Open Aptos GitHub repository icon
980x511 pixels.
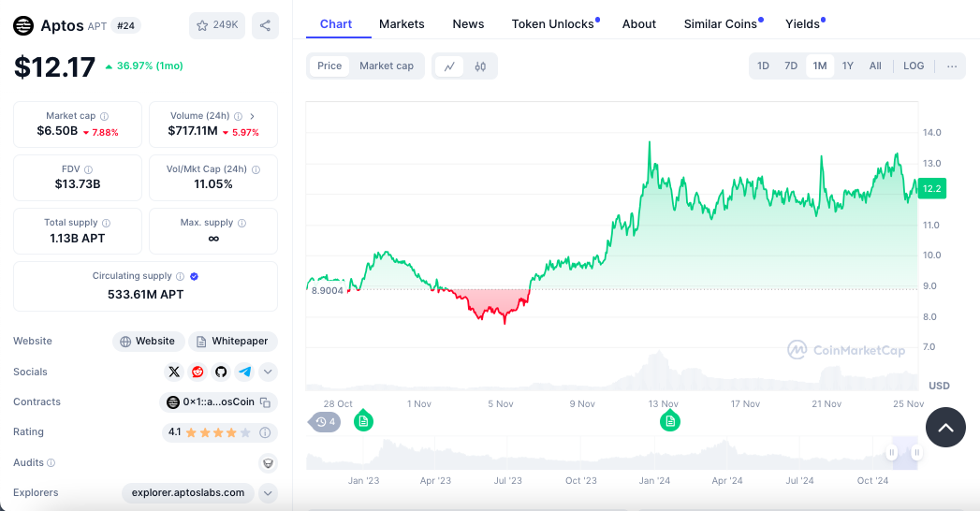[x=221, y=372]
